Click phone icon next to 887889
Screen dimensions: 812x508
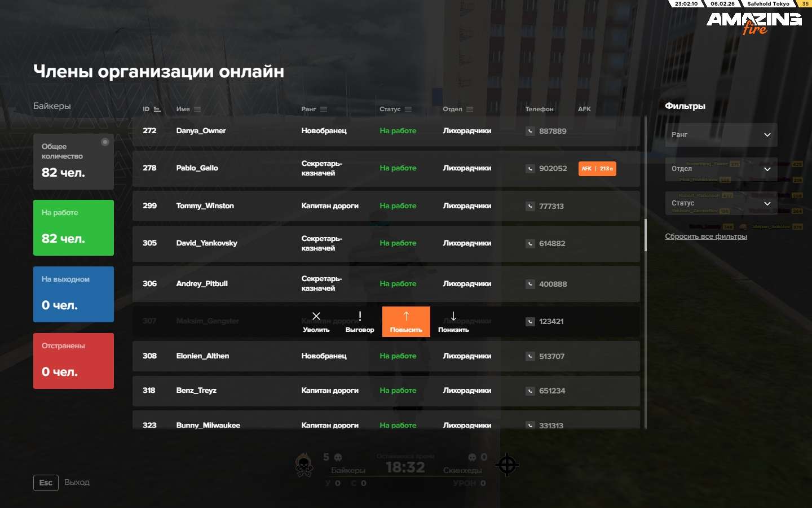[x=530, y=131]
